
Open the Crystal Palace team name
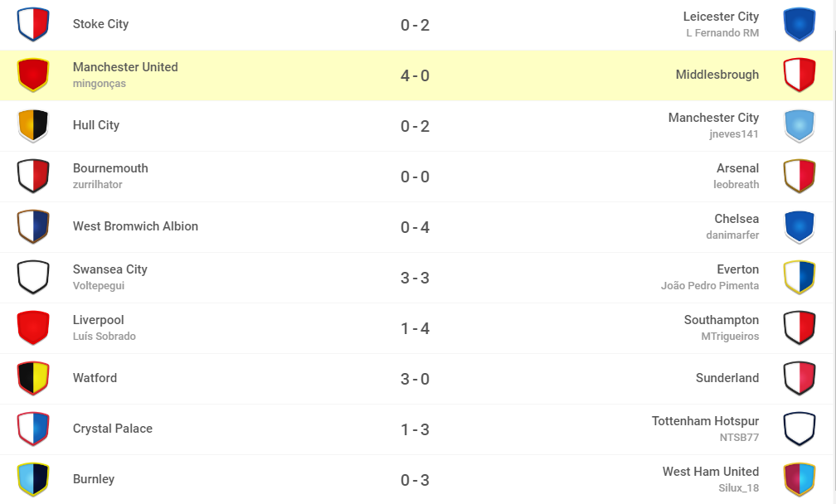(x=113, y=429)
